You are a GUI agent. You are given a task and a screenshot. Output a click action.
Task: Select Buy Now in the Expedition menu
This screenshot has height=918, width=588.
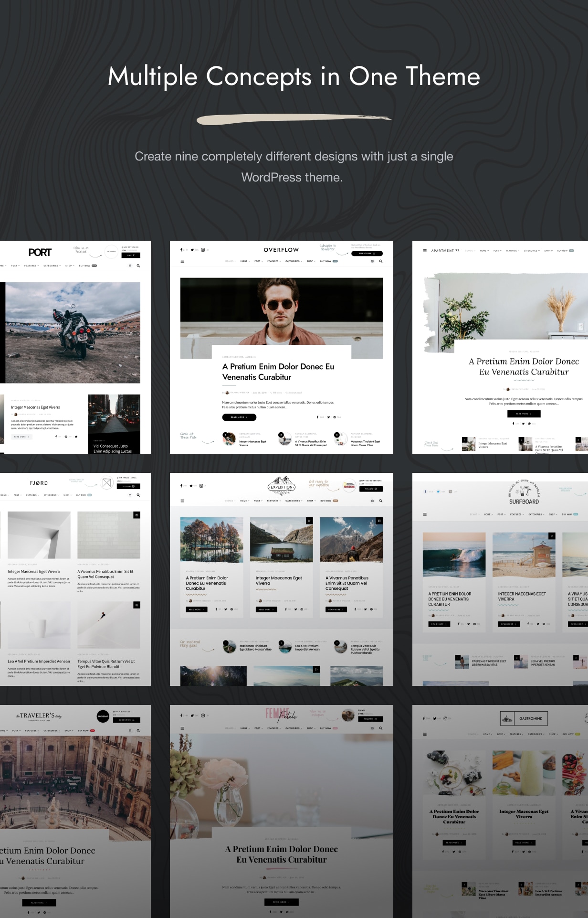(328, 501)
